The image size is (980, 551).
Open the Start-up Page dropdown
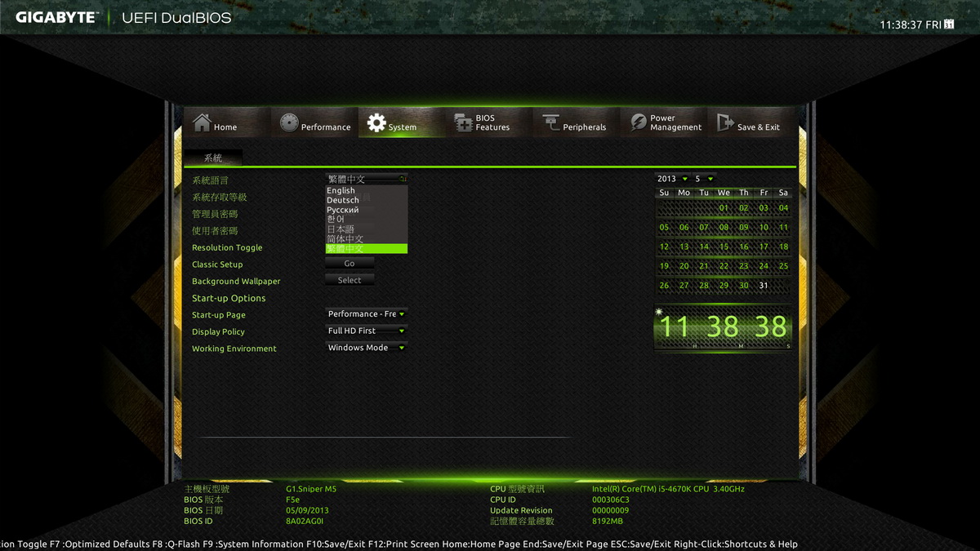[x=366, y=313]
